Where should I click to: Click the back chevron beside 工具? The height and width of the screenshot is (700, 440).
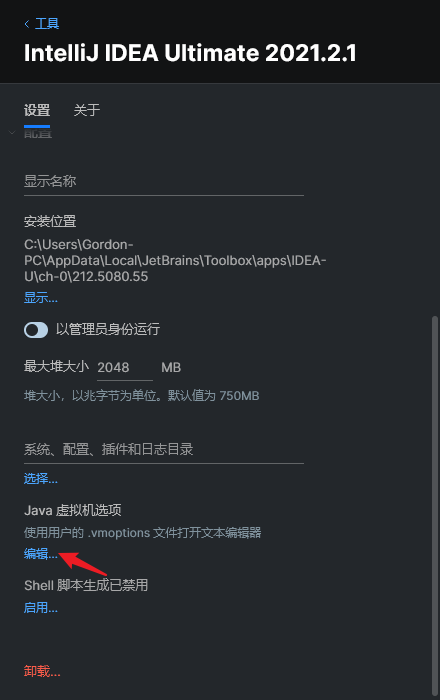[27, 24]
